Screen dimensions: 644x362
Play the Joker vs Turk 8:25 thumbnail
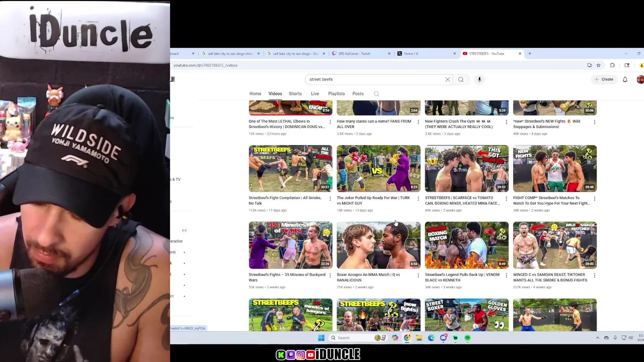pos(378,168)
